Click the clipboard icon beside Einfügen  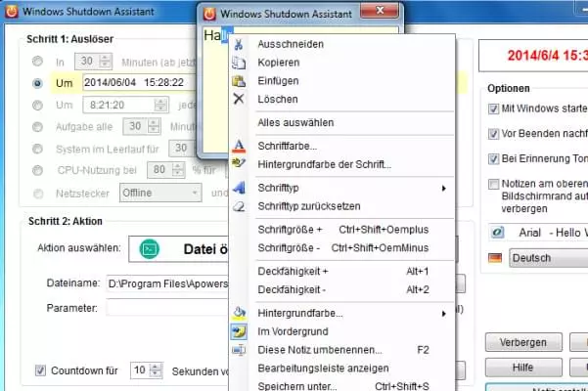[239, 81]
